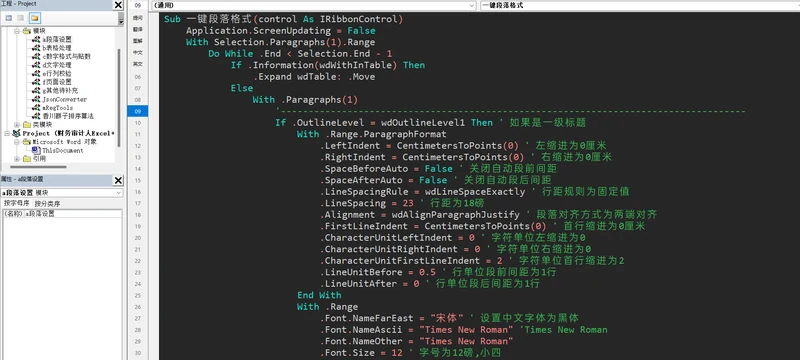Click the 英文 sidebar button
This screenshot has width=800, height=360.
[x=138, y=64]
